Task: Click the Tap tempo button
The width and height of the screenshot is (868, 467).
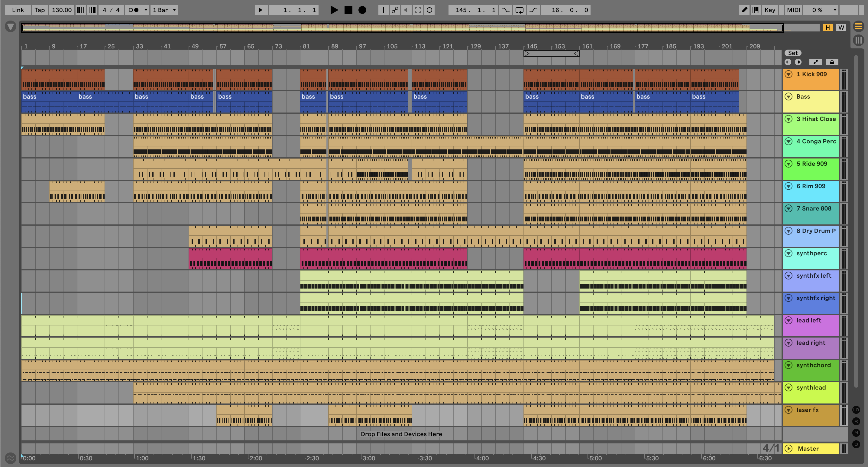Action: (x=39, y=10)
